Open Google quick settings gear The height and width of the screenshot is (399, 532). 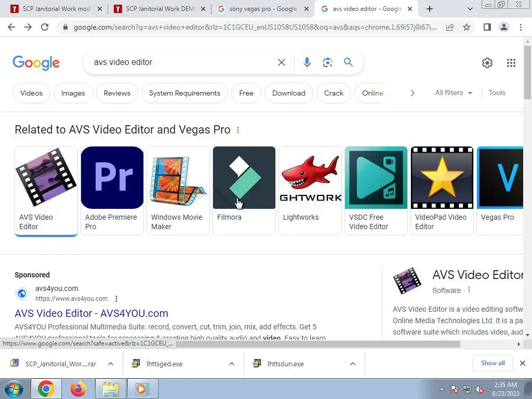[487, 63]
